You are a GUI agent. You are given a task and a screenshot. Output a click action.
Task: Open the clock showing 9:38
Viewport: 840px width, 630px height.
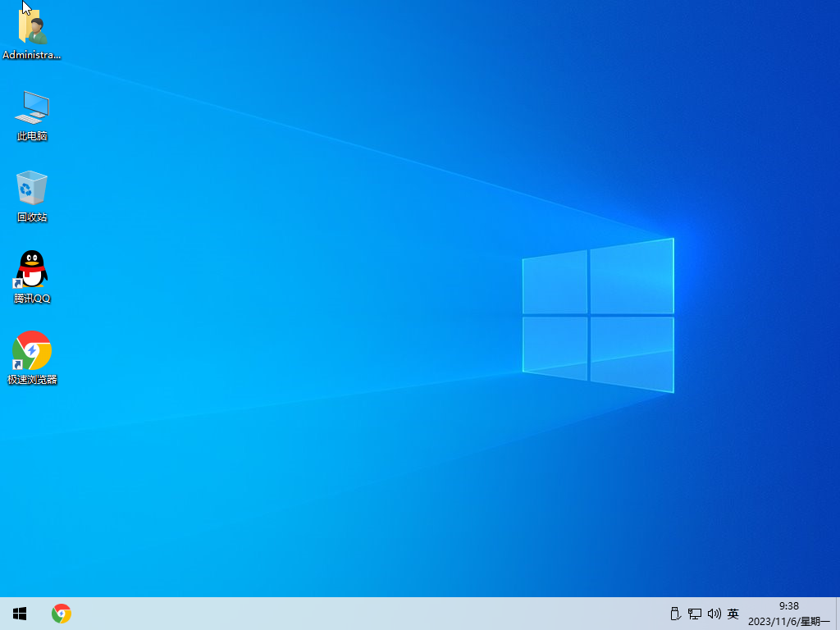pos(788,606)
